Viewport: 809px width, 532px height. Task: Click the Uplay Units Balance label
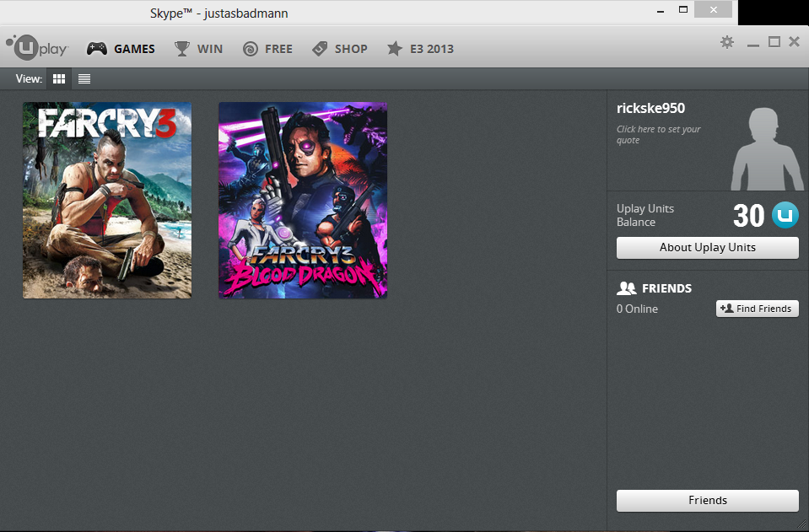645,216
